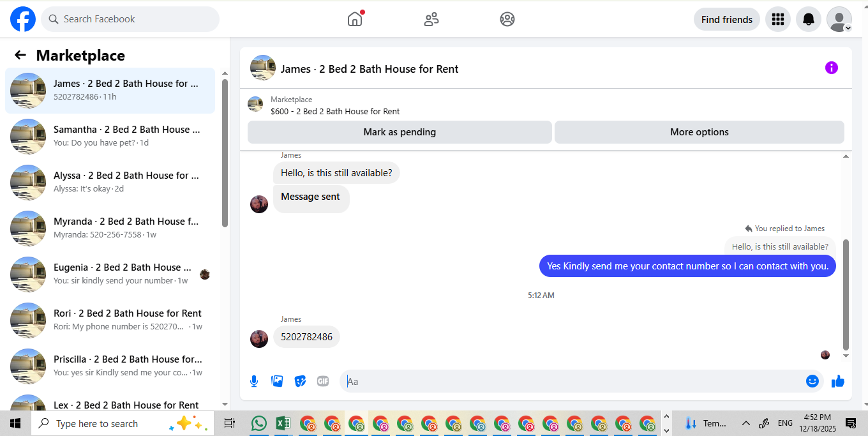The height and width of the screenshot is (436, 868).
Task: Open the Friends icon in top navigation
Action: tap(431, 19)
